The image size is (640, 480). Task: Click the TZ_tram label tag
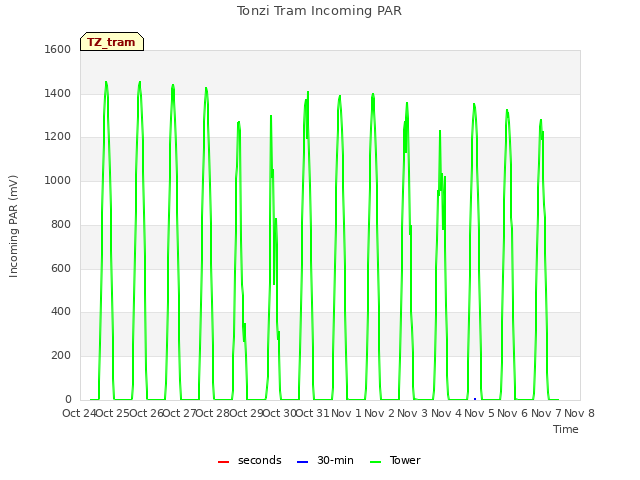112,42
